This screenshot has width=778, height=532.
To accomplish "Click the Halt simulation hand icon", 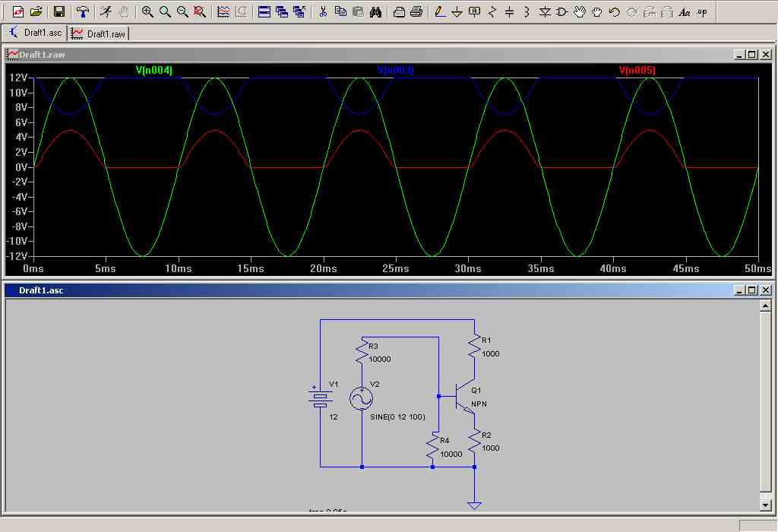I will (124, 11).
